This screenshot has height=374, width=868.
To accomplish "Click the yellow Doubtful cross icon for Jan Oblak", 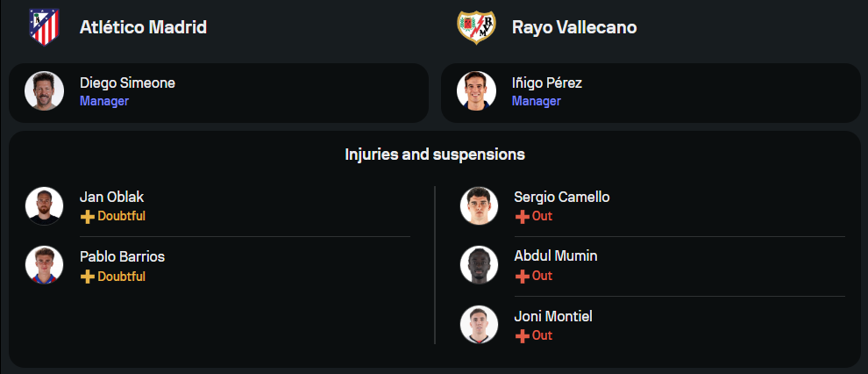I will click(87, 217).
